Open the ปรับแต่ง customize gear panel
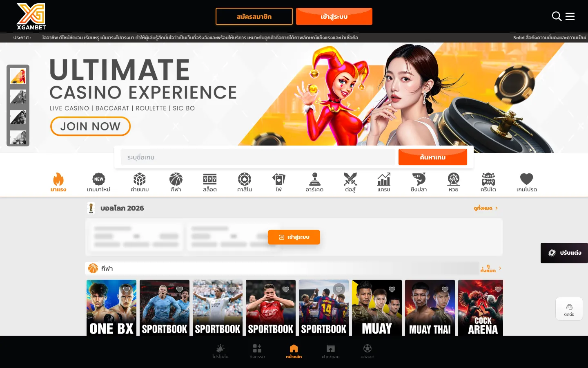 pos(564,253)
